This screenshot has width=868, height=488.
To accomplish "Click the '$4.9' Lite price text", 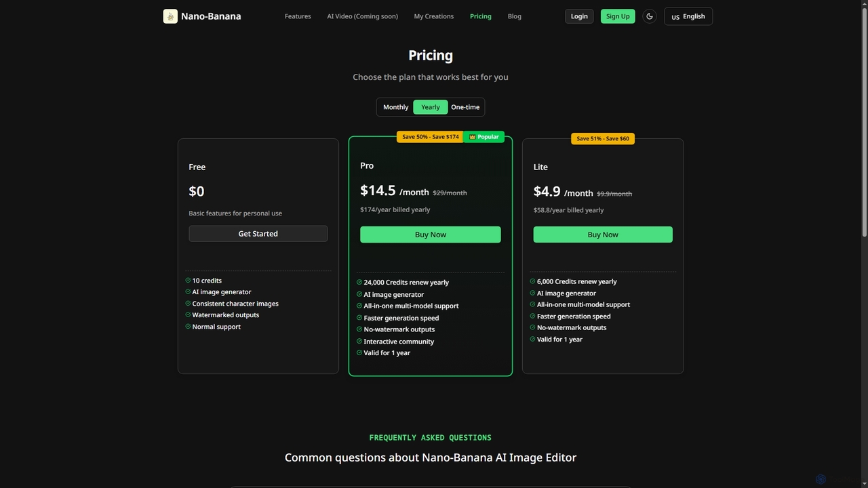I will point(547,191).
